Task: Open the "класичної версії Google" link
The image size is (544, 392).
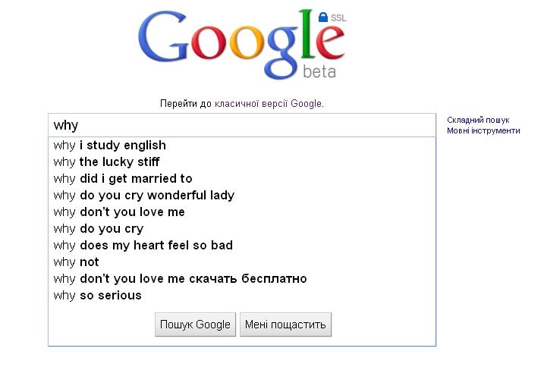Action: (269, 104)
